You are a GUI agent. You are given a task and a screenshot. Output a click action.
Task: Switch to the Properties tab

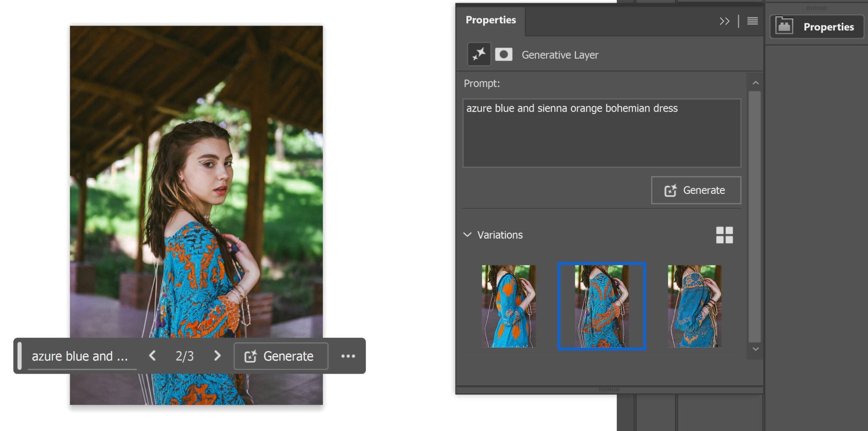[x=490, y=20]
